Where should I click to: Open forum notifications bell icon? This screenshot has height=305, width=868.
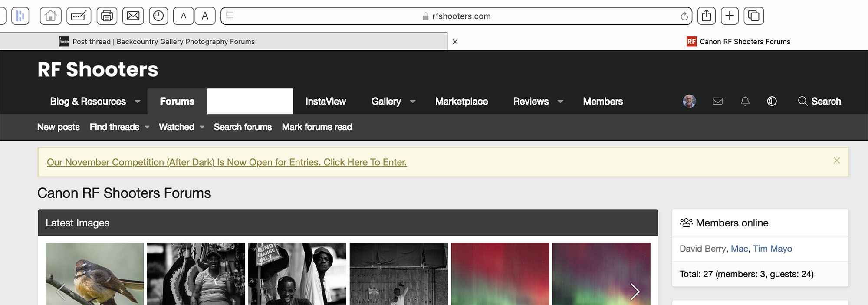pyautogui.click(x=745, y=102)
